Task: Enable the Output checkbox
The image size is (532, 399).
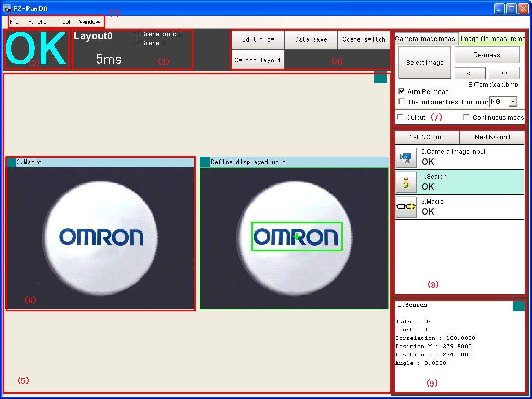Action: click(x=401, y=117)
